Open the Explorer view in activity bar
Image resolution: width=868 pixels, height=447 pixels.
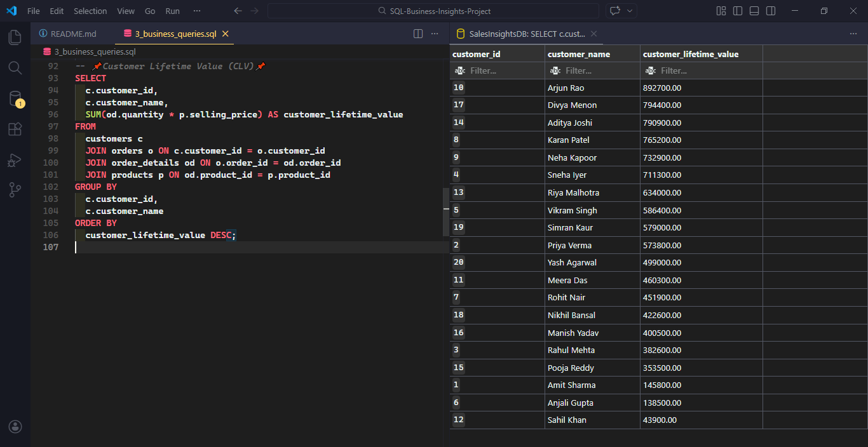tap(15, 37)
